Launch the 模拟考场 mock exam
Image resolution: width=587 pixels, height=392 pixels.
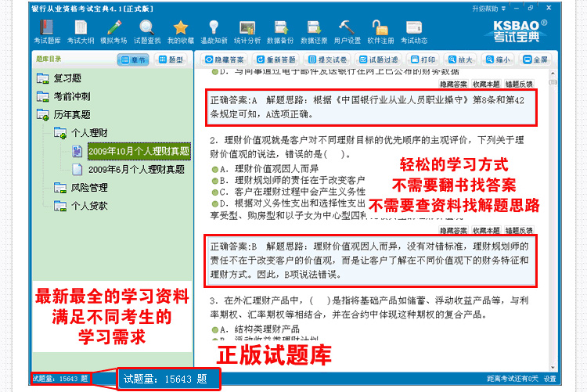(x=113, y=31)
